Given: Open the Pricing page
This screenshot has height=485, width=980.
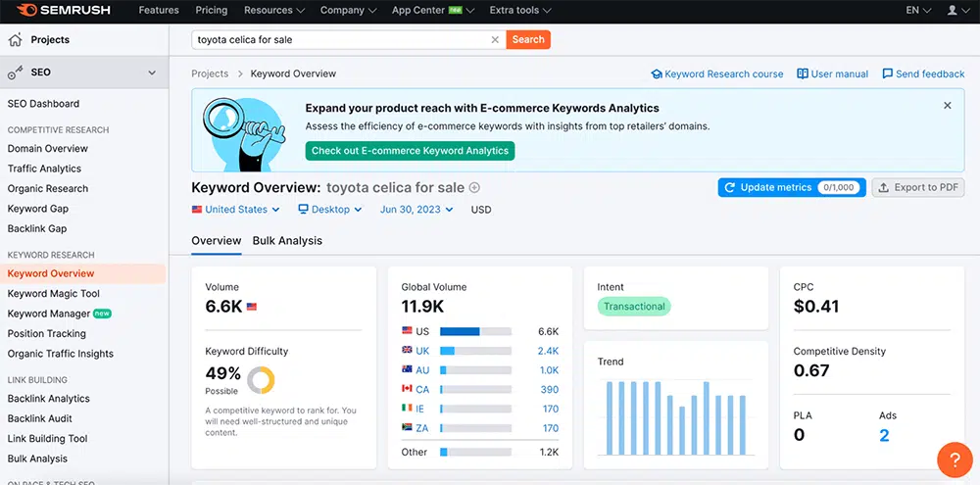Looking at the screenshot, I should 212,10.
